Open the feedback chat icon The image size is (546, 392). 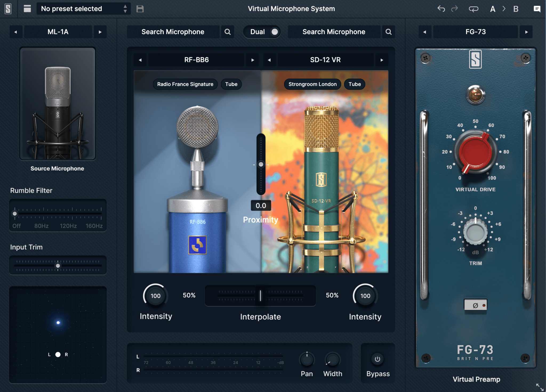coord(537,9)
